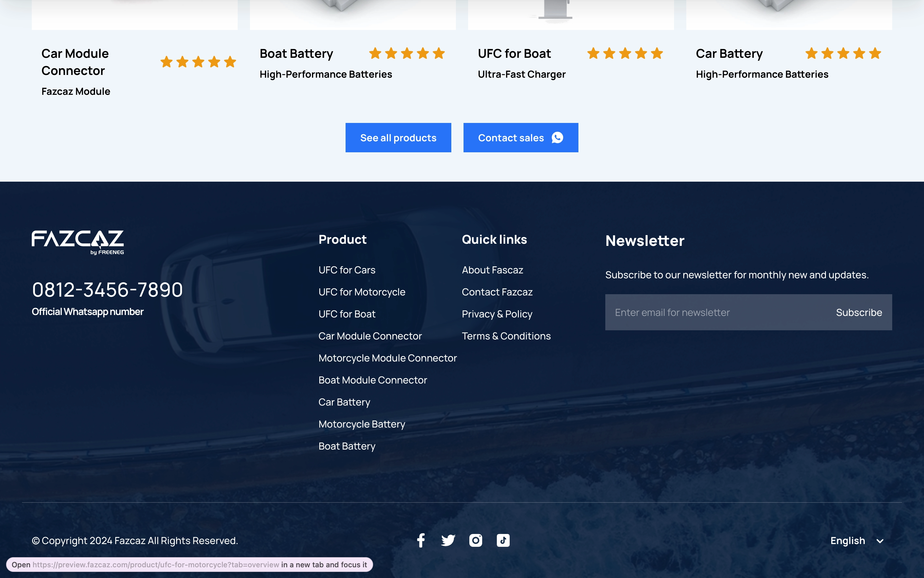Click the Car Module Connector product image

point(134,15)
